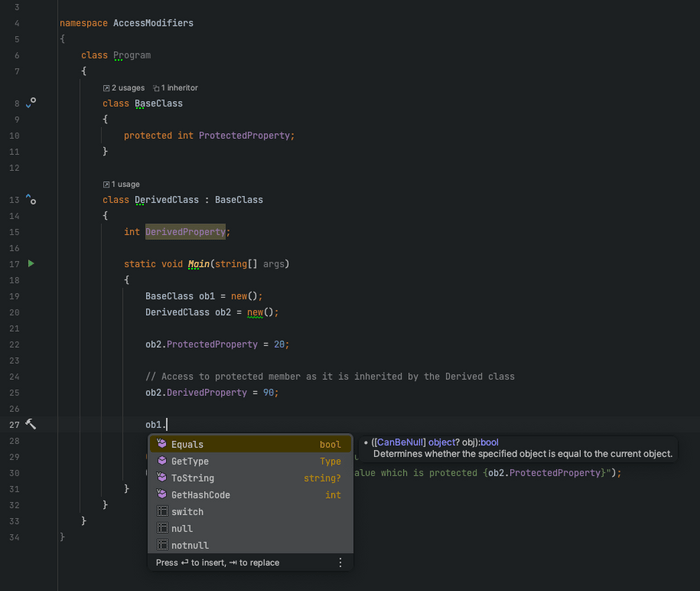The image size is (700, 591).
Task: Pick the GetHashCode completion suggestion
Action: [x=250, y=495]
